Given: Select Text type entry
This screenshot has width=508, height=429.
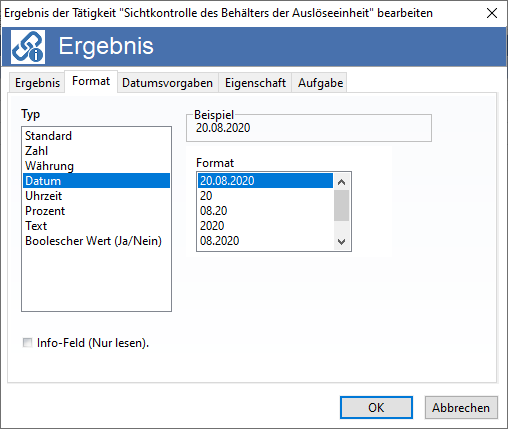Looking at the screenshot, I should pyautogui.click(x=96, y=226).
